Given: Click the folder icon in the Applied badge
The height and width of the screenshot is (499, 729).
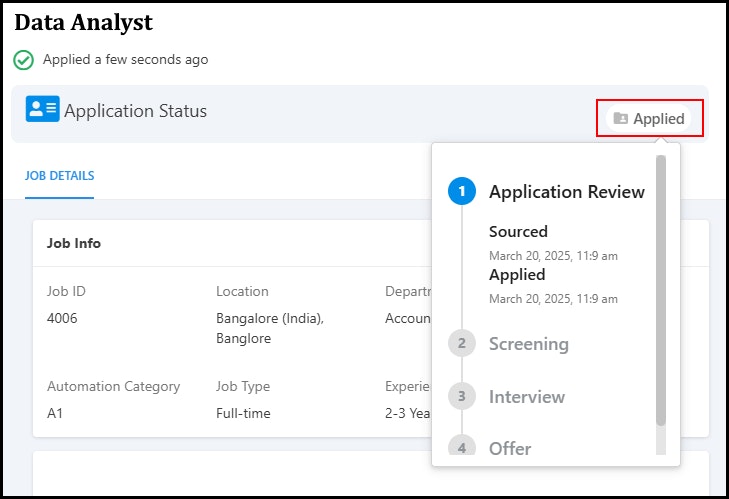Looking at the screenshot, I should tap(621, 118).
